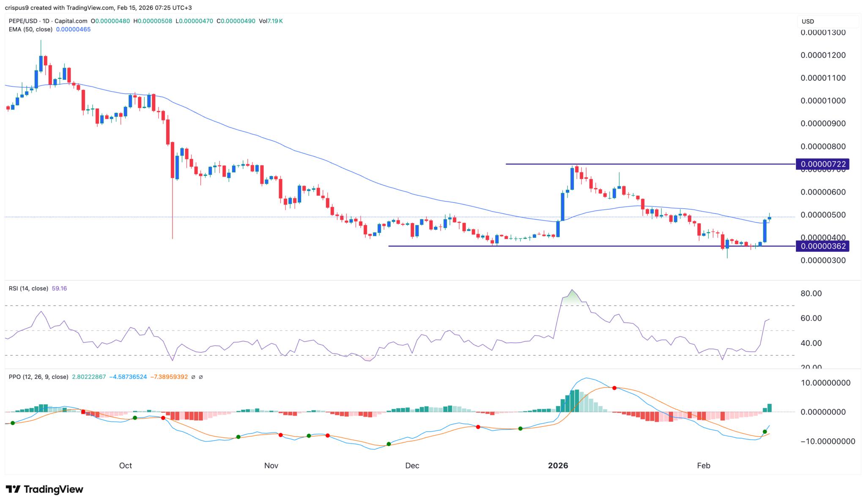Open symbol search via PEPE/USD label
866x504 pixels.
(x=23, y=20)
